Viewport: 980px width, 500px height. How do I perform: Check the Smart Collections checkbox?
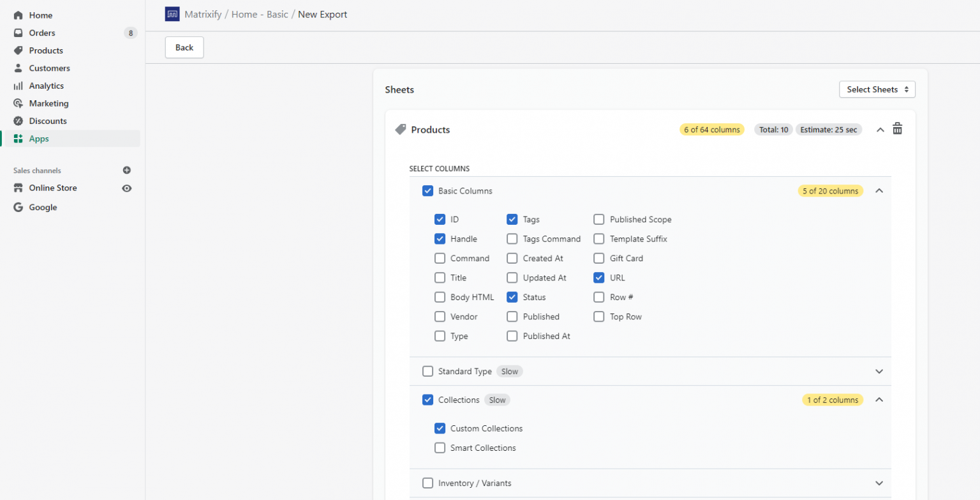point(440,448)
